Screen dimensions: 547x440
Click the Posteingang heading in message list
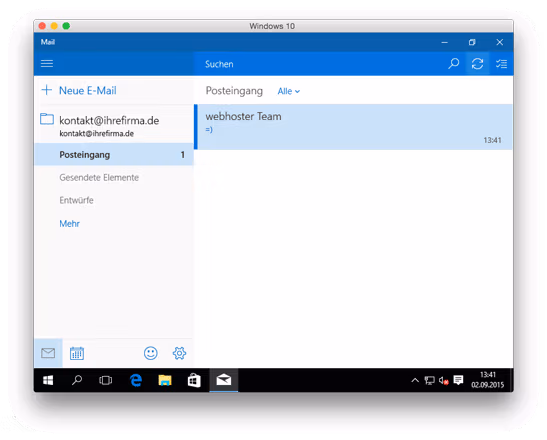point(234,91)
